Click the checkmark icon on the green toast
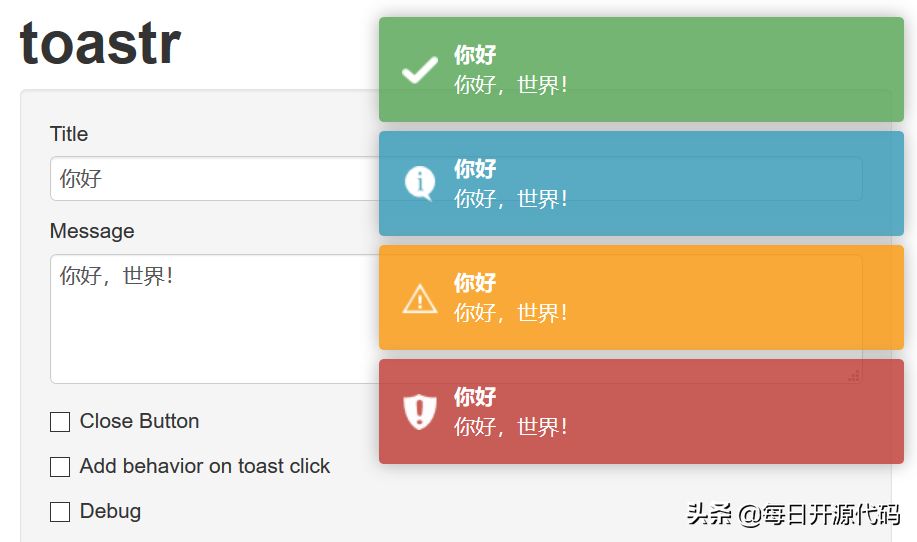 [420, 70]
